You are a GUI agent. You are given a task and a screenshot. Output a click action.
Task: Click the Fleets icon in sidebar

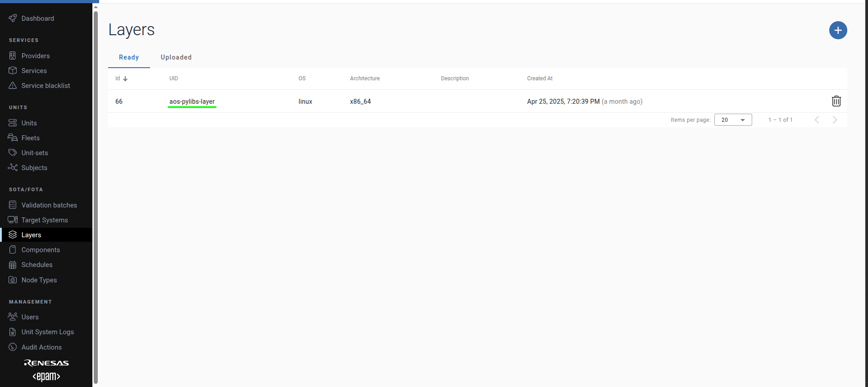tap(13, 138)
